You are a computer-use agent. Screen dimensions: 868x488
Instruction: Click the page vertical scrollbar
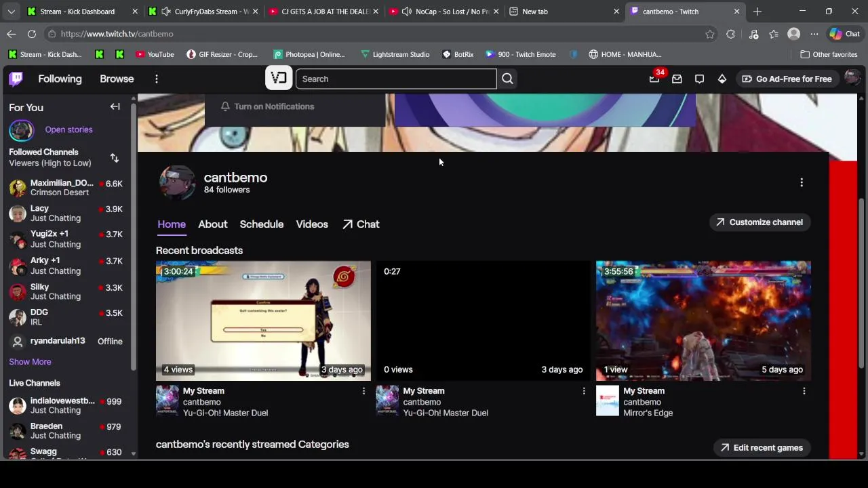[863, 285]
